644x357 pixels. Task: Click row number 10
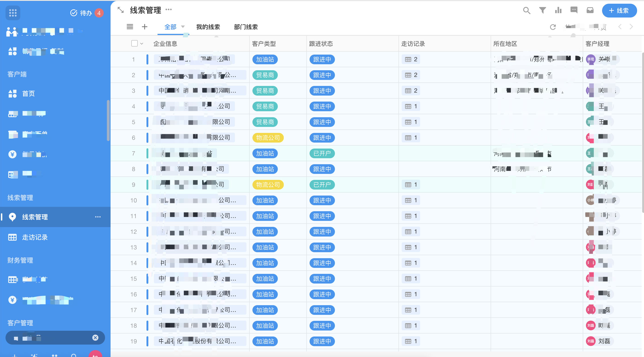[134, 200]
